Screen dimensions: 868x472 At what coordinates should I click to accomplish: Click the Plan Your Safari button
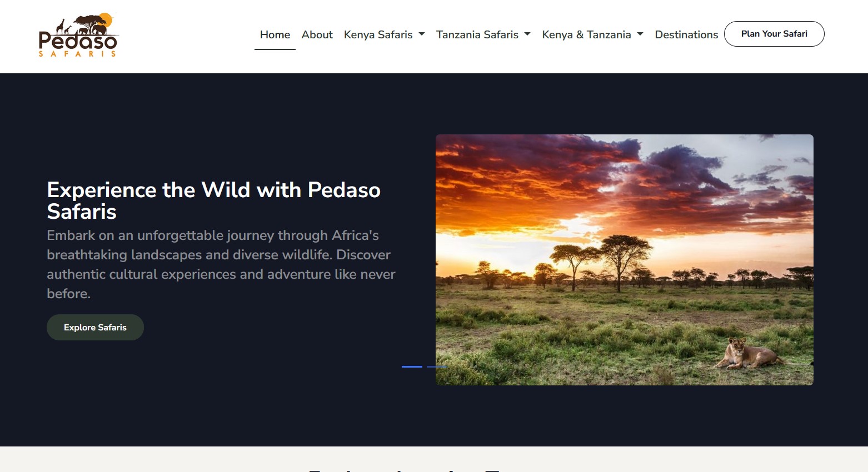[774, 34]
